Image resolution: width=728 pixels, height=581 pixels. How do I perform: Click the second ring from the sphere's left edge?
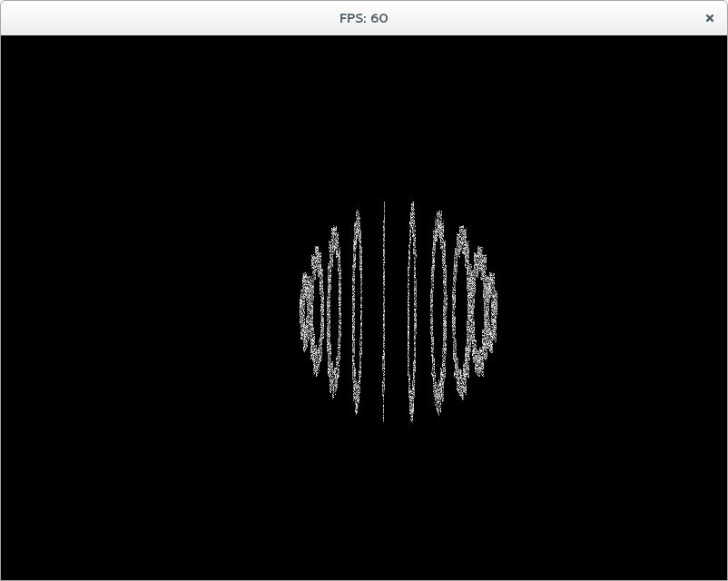317,311
